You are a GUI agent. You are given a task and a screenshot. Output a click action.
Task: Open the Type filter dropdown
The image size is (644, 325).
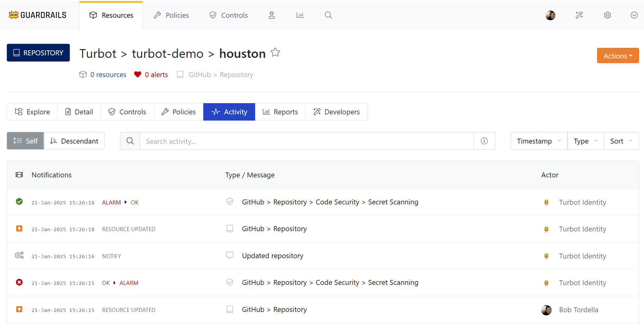coord(585,141)
